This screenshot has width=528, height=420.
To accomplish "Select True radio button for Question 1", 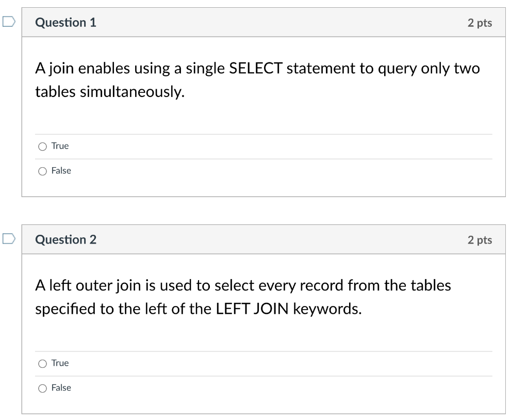I will tap(42, 147).
